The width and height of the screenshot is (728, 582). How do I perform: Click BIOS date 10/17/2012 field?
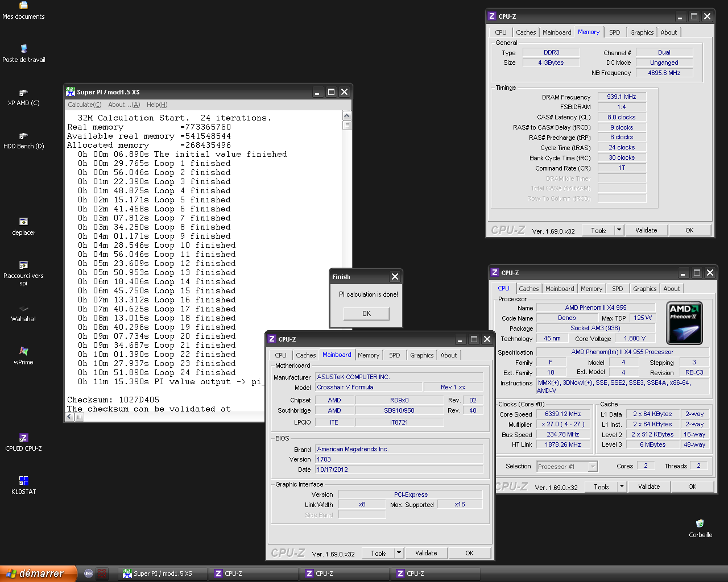point(399,469)
